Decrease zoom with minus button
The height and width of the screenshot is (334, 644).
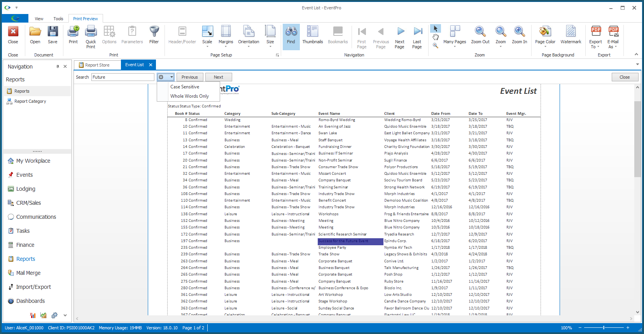(x=580, y=328)
